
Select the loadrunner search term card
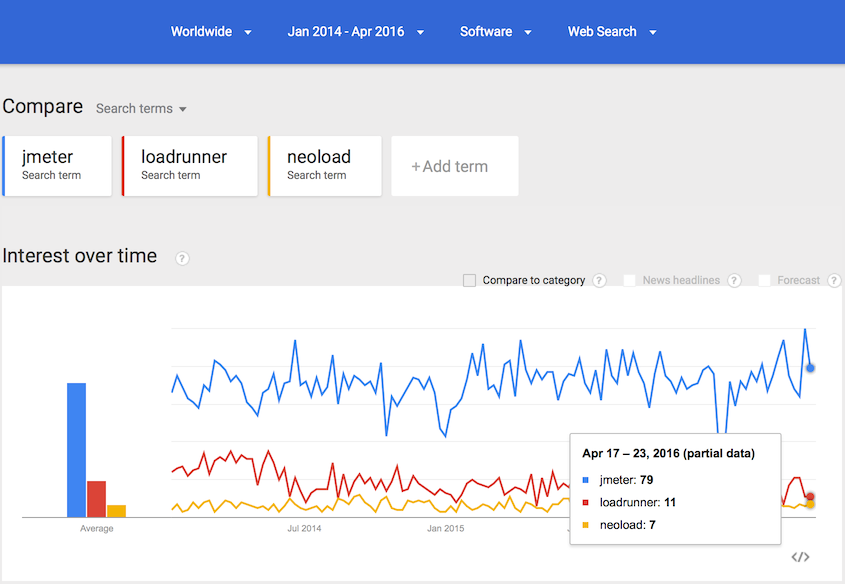tap(190, 166)
